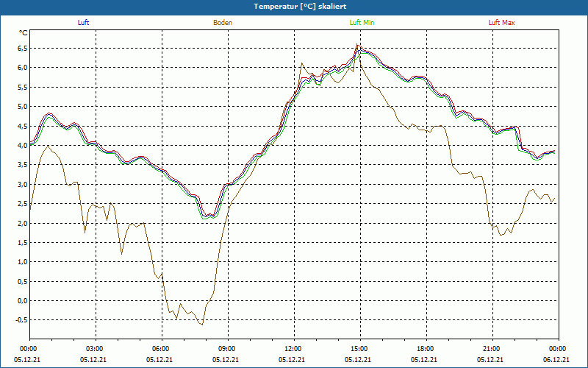Viewport: 588px width, 368px height.
Task: Click the 3,5 y-axis value
Action: [x=22, y=164]
